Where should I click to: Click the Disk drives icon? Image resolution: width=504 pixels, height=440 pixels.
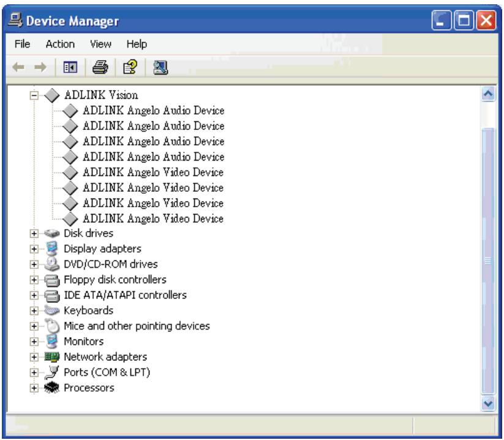coord(52,233)
